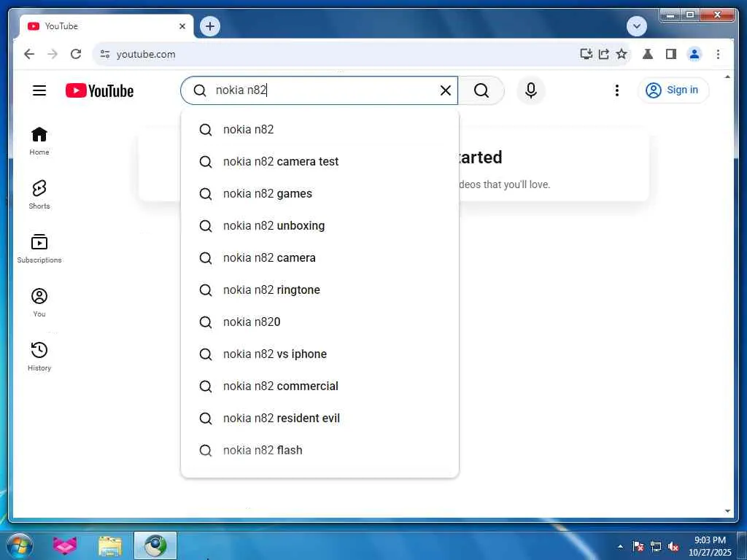Click the YouTube logo
This screenshot has width=747, height=560.
tap(99, 90)
